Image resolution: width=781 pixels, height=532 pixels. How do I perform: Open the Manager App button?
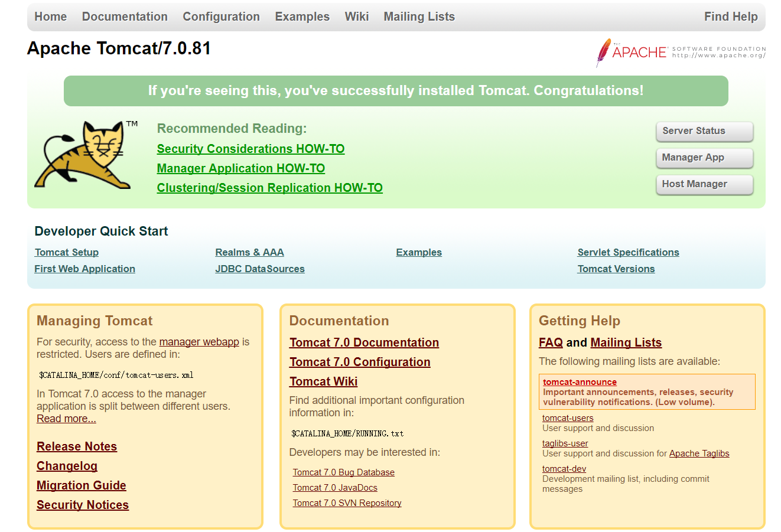[x=704, y=158]
